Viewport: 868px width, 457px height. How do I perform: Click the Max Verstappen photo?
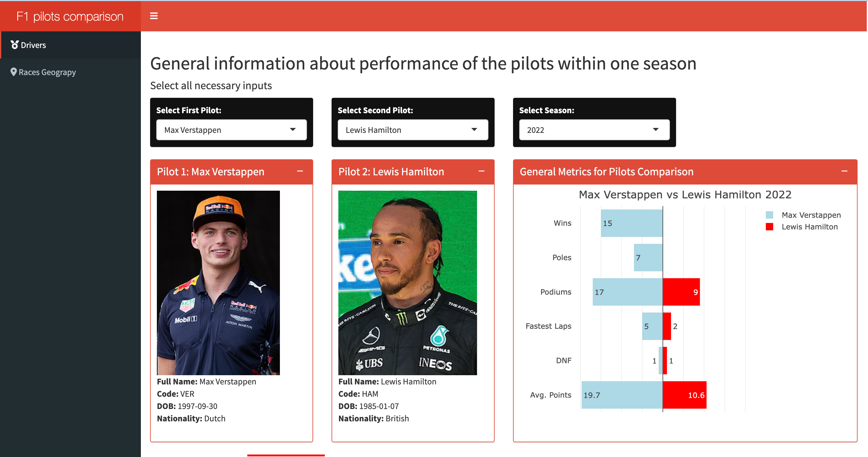pos(218,283)
